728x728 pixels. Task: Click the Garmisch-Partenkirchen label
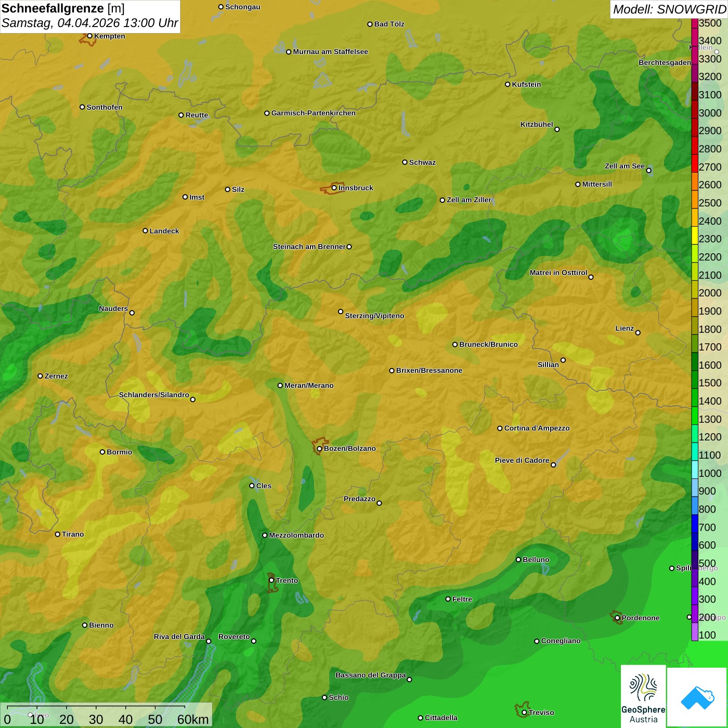(x=314, y=113)
